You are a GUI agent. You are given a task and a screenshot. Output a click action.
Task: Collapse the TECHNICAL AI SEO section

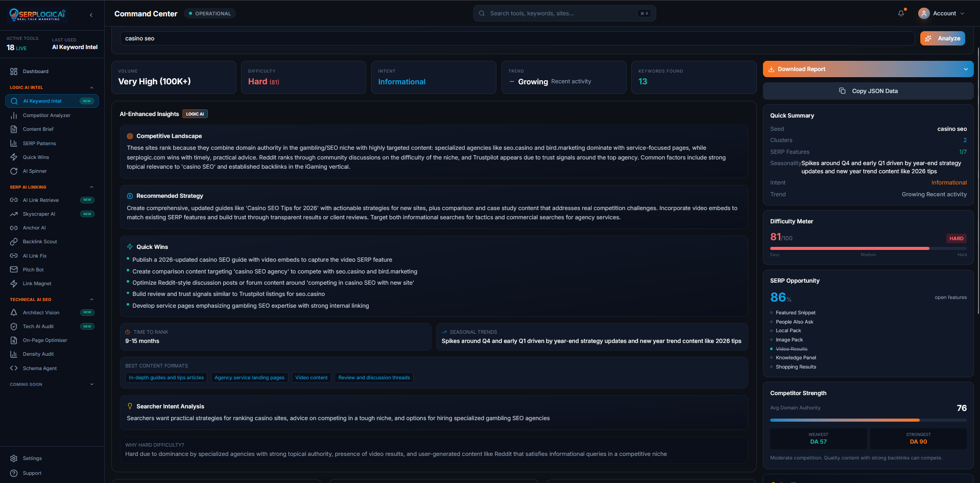92,300
